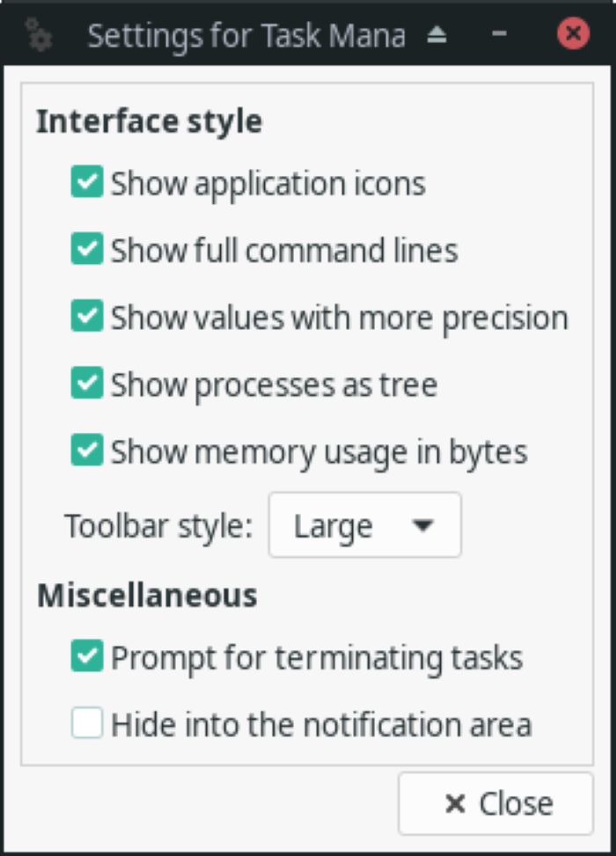Screen dimensions: 616x856
Task: Uncheck Show memory usage in bytes
Action: click(x=86, y=451)
